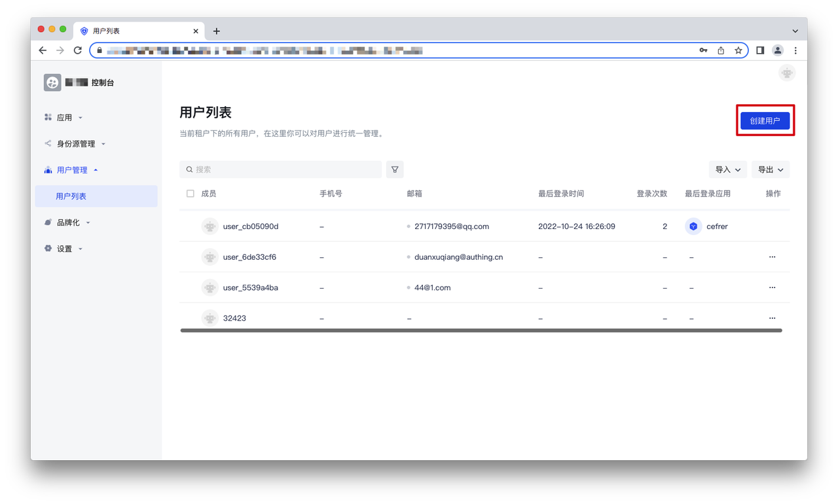Open the 导出 dropdown
Image resolution: width=838 pixels, height=504 pixels.
coord(770,170)
